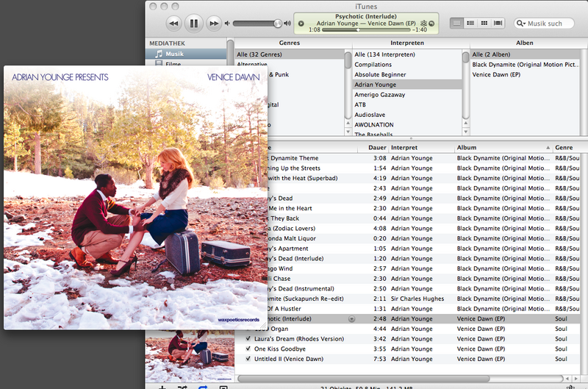Select Venice Dawn (EP) in Alben
This screenshot has height=389, width=588.
point(525,75)
